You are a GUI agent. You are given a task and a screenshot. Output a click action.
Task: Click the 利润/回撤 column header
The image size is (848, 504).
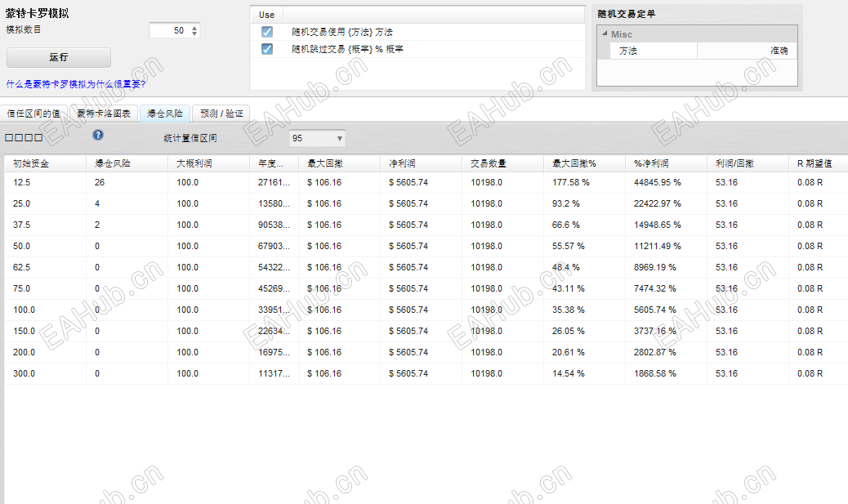click(748, 163)
